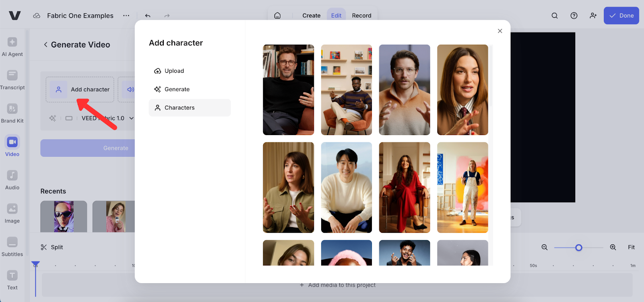Image resolution: width=644 pixels, height=302 pixels.
Task: Click the timeline zoom slider handle
Action: pyautogui.click(x=579, y=248)
